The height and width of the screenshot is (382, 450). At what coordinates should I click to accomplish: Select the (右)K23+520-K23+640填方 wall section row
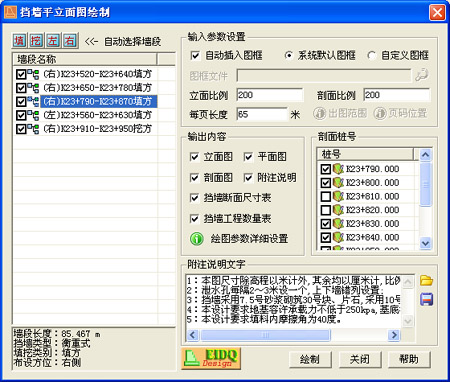click(95, 74)
